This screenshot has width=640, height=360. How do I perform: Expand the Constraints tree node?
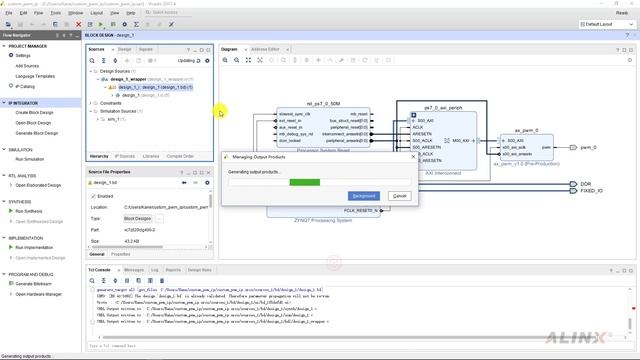click(x=91, y=103)
